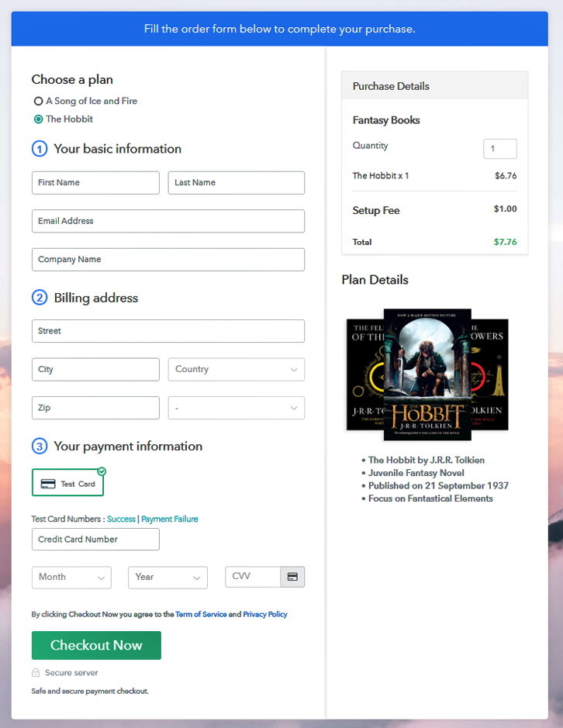
Task: Click The Hobbit book cover image
Action: pyautogui.click(x=427, y=374)
